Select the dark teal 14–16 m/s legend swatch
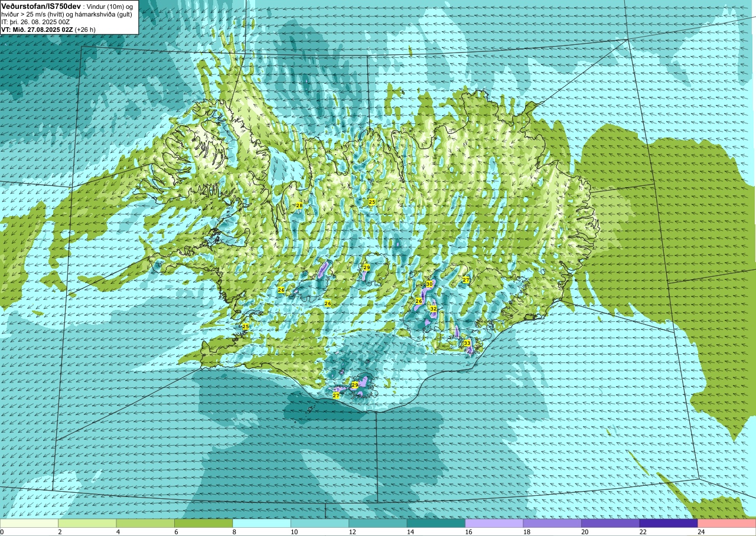The height and width of the screenshot is (536, 756). tap(436, 523)
